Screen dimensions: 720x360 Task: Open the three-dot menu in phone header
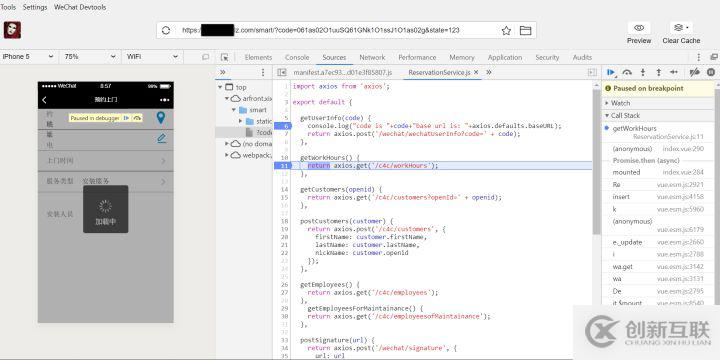pyautogui.click(x=164, y=100)
